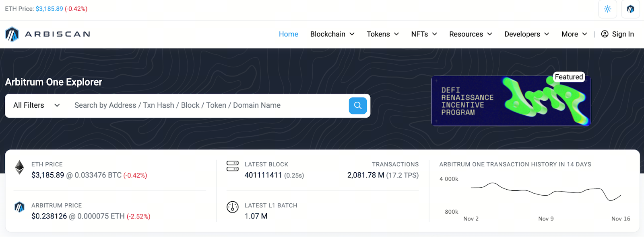Click the LATEST L1 BATCH label
The height and width of the screenshot is (237, 644).
click(271, 205)
